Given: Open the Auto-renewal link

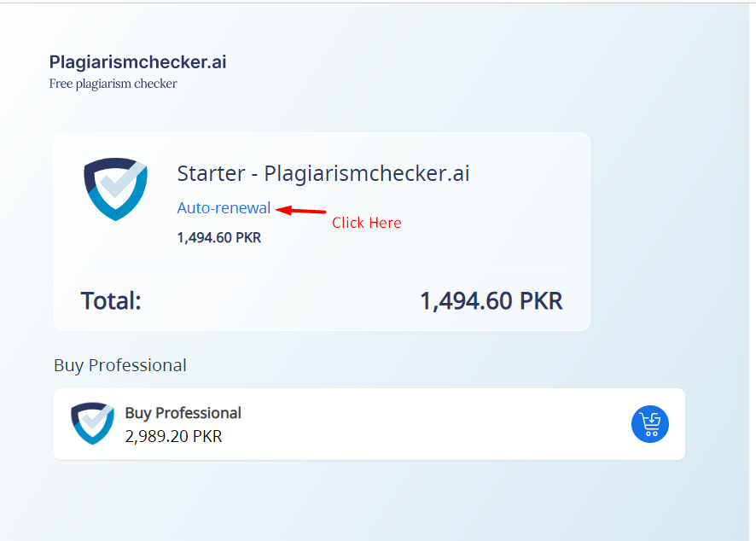Looking at the screenshot, I should [x=224, y=208].
